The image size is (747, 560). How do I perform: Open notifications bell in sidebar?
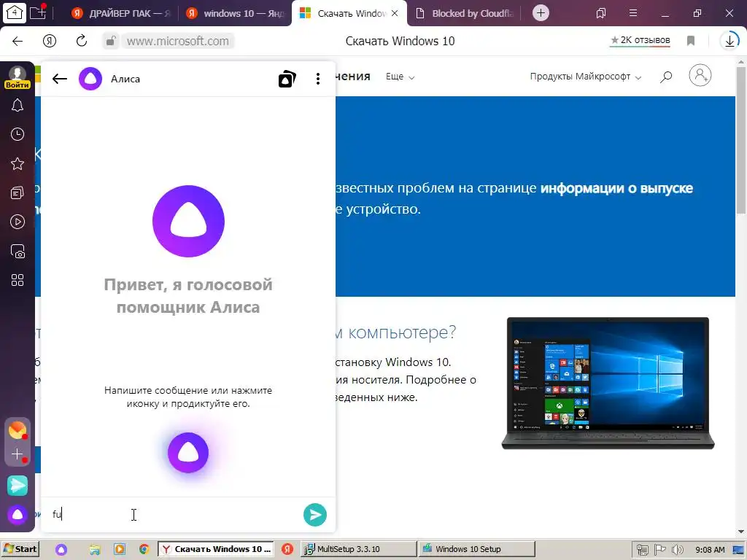point(18,105)
